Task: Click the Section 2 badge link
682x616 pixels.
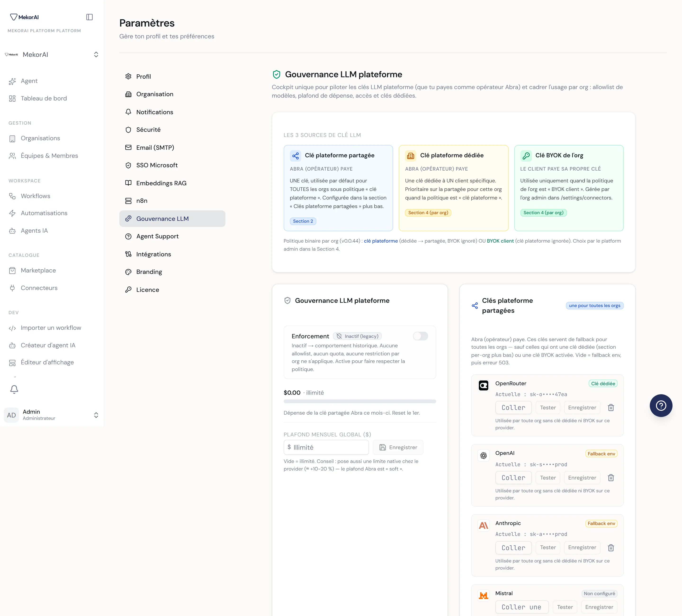Action: pyautogui.click(x=303, y=221)
